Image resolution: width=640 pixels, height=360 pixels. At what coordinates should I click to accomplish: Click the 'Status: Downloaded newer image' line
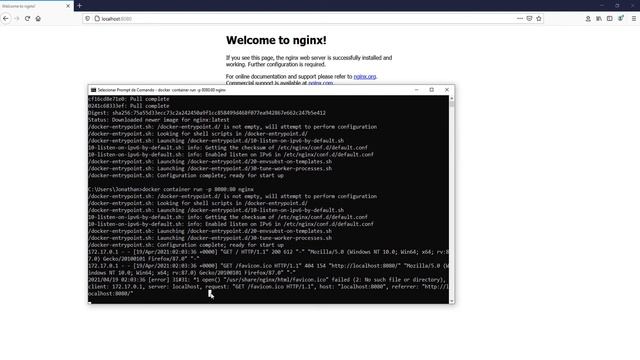pos(159,120)
